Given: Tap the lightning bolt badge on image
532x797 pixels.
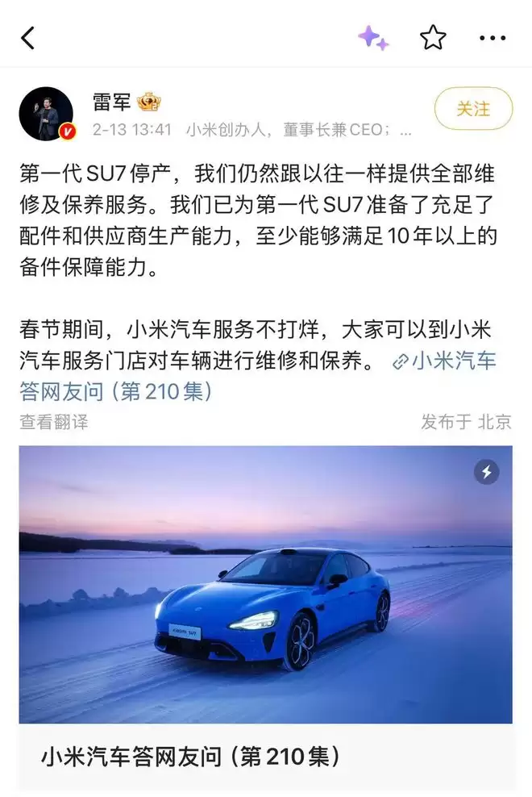Looking at the screenshot, I should tap(486, 472).
